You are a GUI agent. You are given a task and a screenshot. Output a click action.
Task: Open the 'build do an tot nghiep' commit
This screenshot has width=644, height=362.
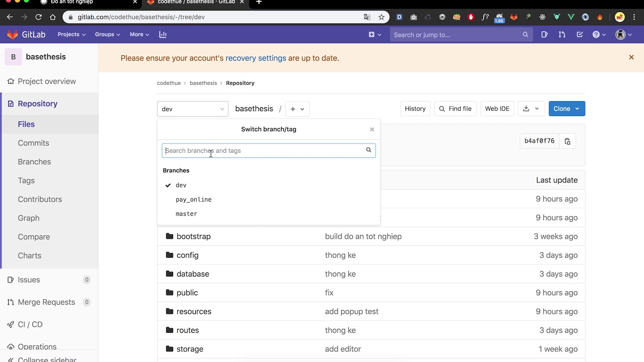363,236
